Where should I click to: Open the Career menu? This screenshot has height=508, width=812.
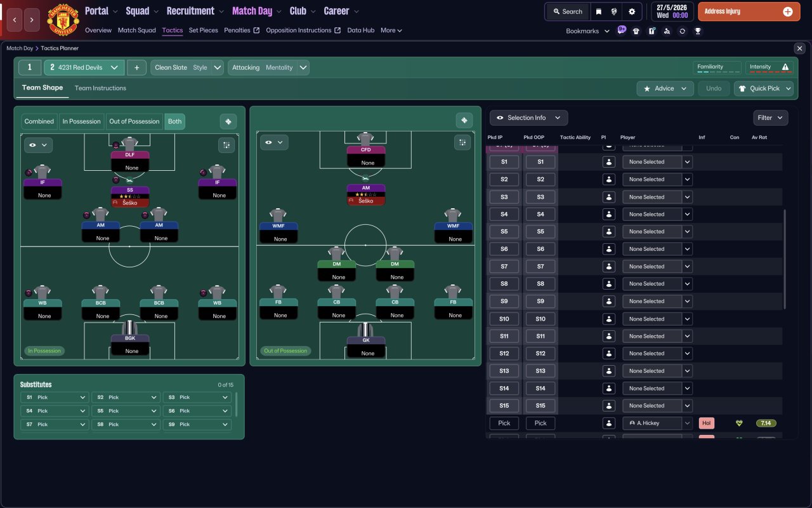(x=341, y=11)
